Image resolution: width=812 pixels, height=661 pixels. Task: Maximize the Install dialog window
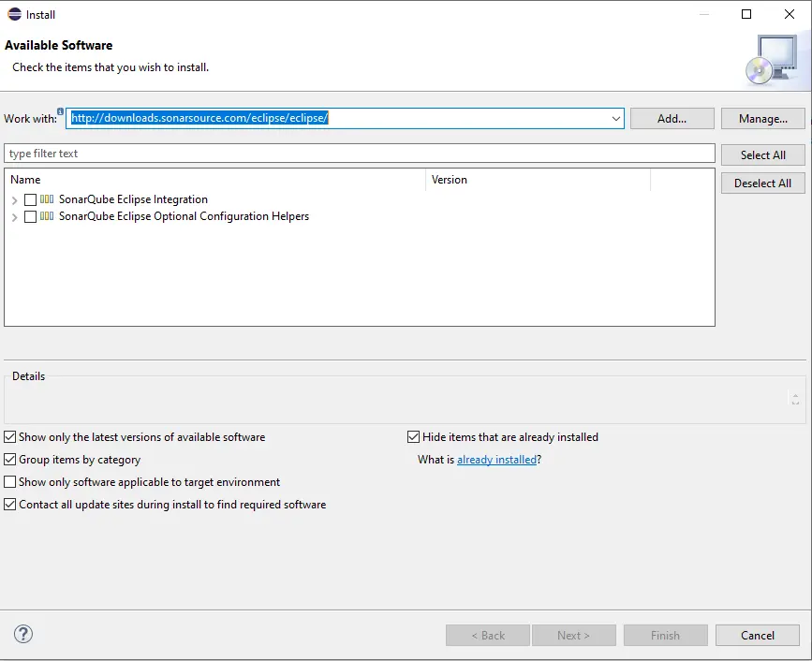tap(746, 14)
